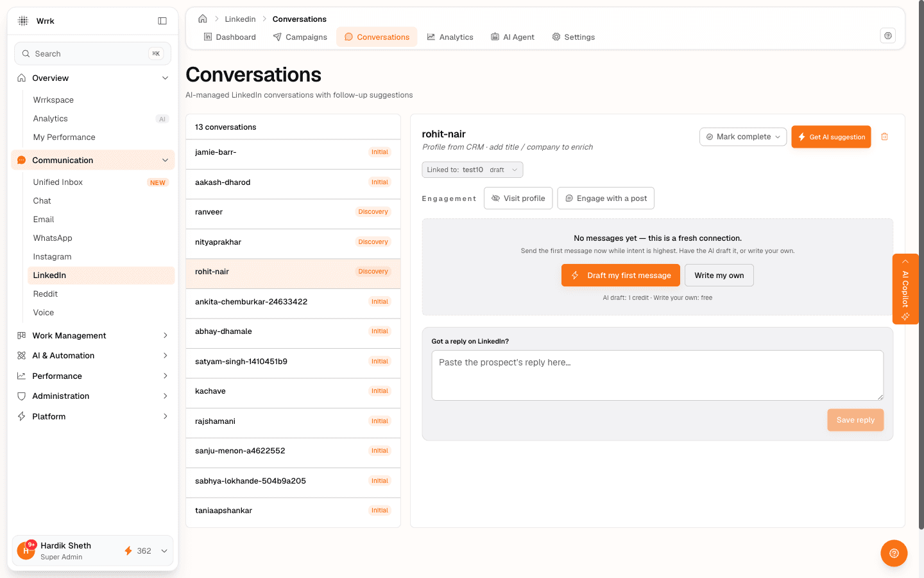Collapse the Communication section chevron
Viewport: 924px width, 578px height.
click(165, 160)
